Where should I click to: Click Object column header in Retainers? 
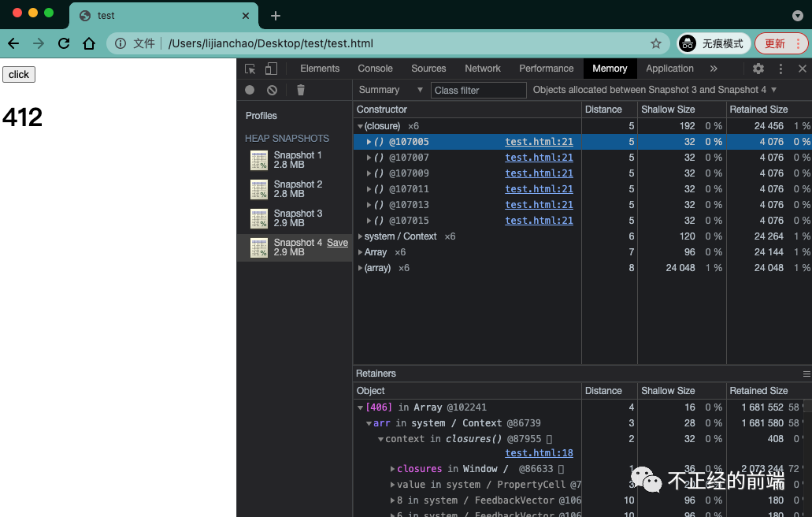(x=467, y=391)
